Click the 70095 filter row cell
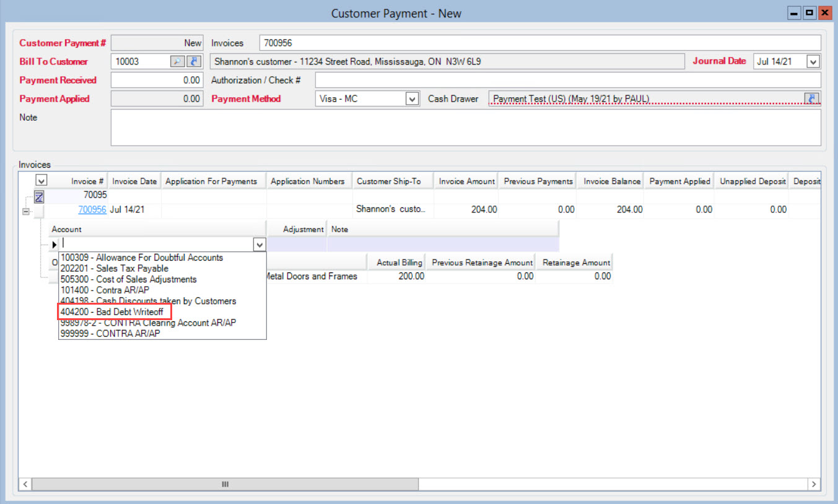The height and width of the screenshot is (504, 838). 78,196
